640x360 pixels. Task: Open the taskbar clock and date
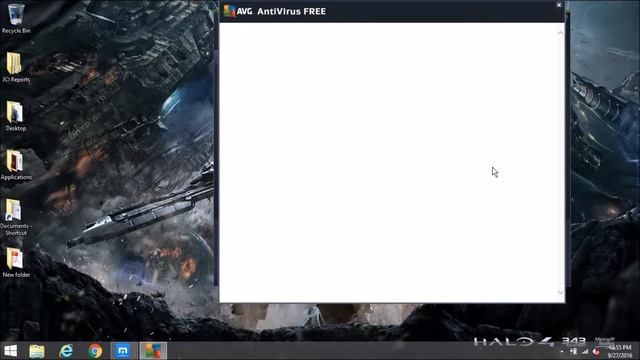(620, 351)
